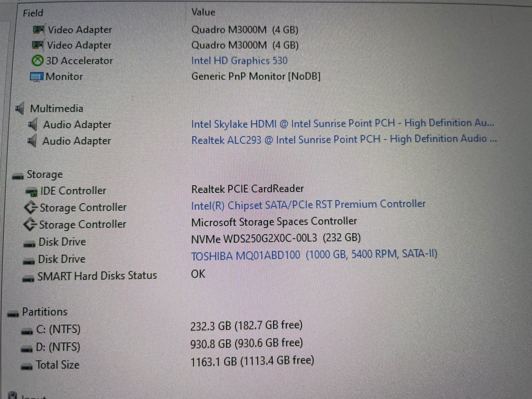Select second Quadro M3000M (4 GB) value

[245, 45]
